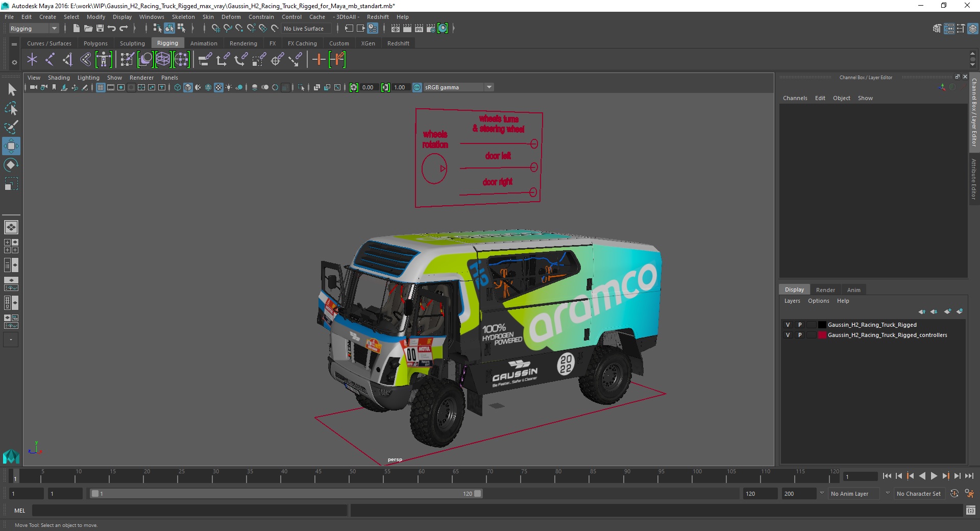Undo the last action
Image resolution: width=980 pixels, height=531 pixels.
(112, 29)
